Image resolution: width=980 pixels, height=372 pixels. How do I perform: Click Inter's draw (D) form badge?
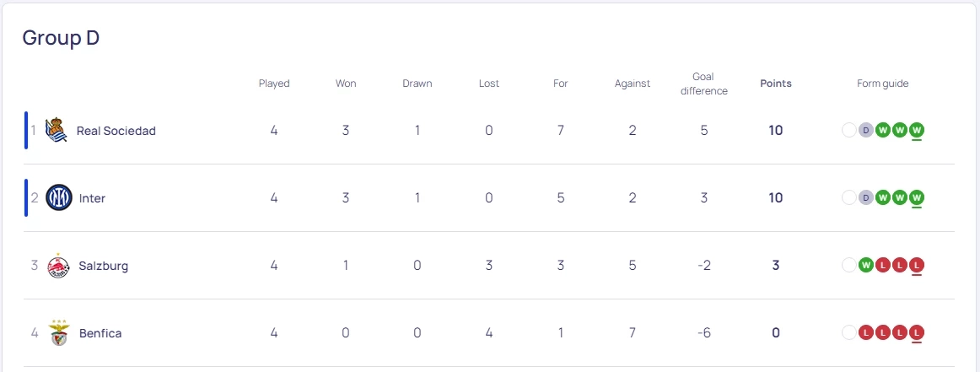pos(865,197)
